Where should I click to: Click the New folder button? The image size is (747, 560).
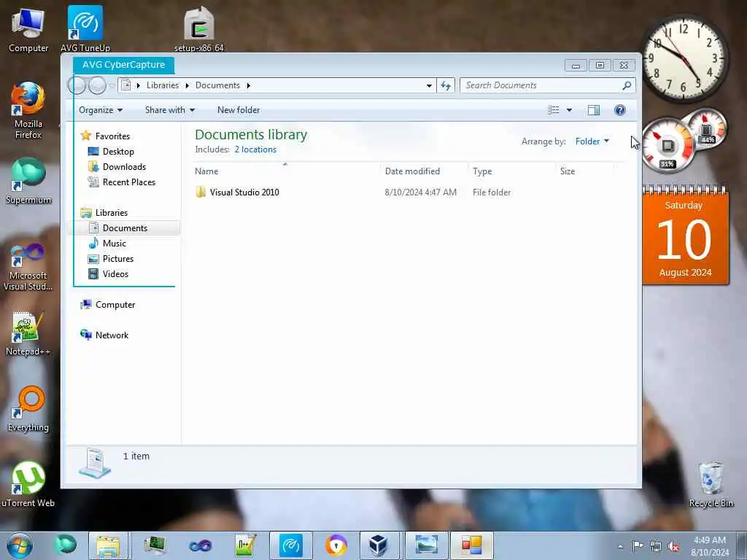(239, 110)
